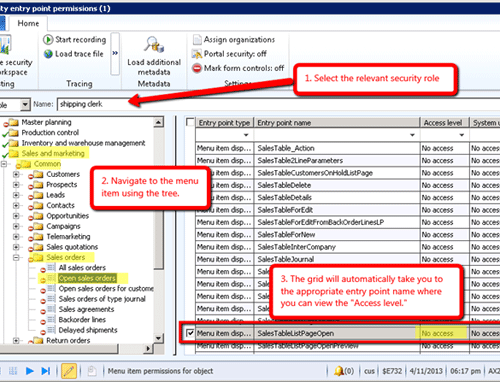Expand the Telemarketing tree node
This screenshot has width=500, height=382.
tap(16, 237)
